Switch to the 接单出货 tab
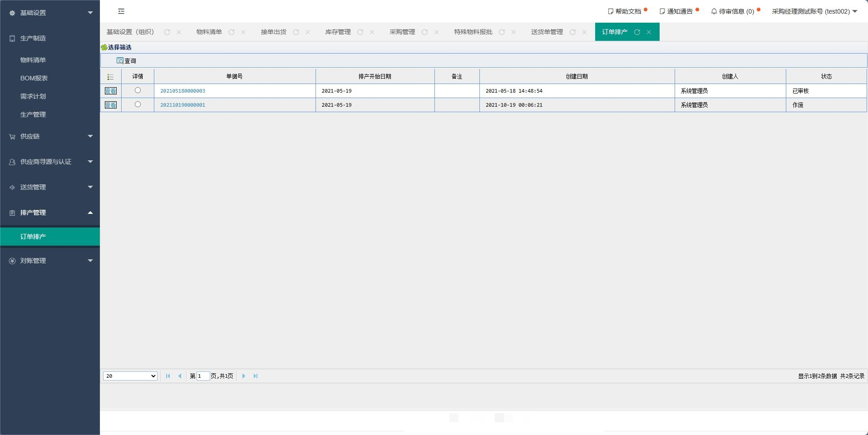This screenshot has width=868, height=435. coord(274,32)
